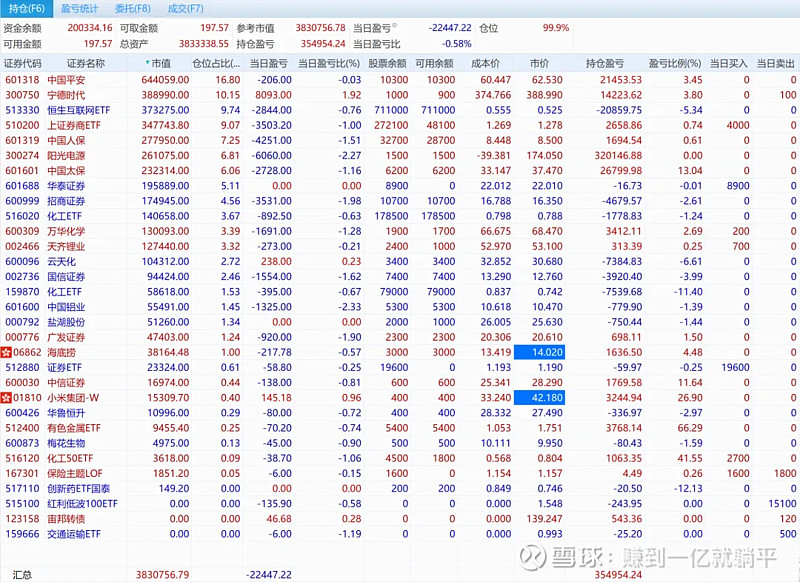Viewport: 800px width, 582px height.
Task: Click the 当日盈亏比 value -0.58%
Action: (457, 44)
